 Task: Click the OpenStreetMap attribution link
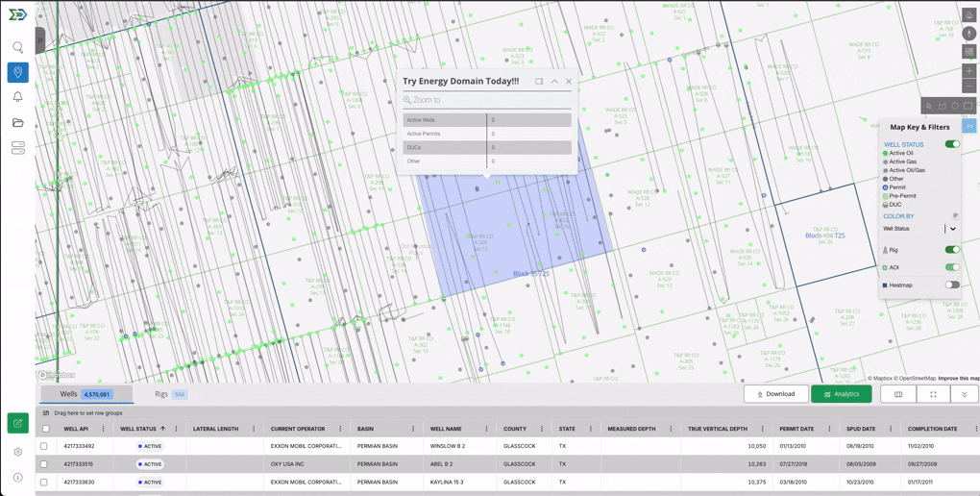point(915,379)
